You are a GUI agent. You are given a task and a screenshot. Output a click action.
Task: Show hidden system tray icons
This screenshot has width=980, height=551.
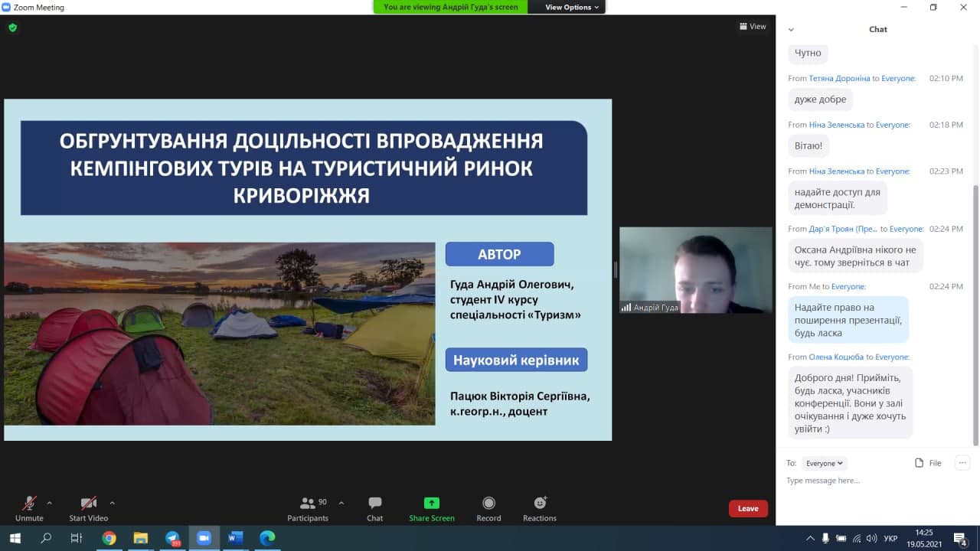[810, 538]
